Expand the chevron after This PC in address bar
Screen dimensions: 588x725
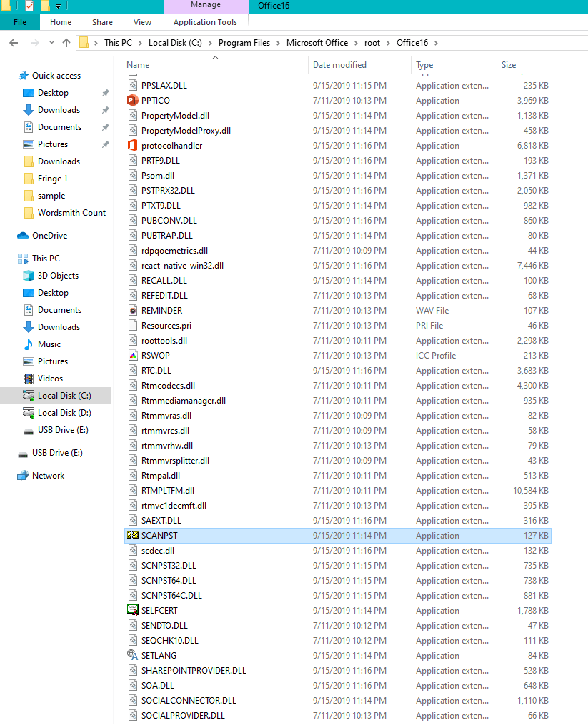click(x=140, y=43)
